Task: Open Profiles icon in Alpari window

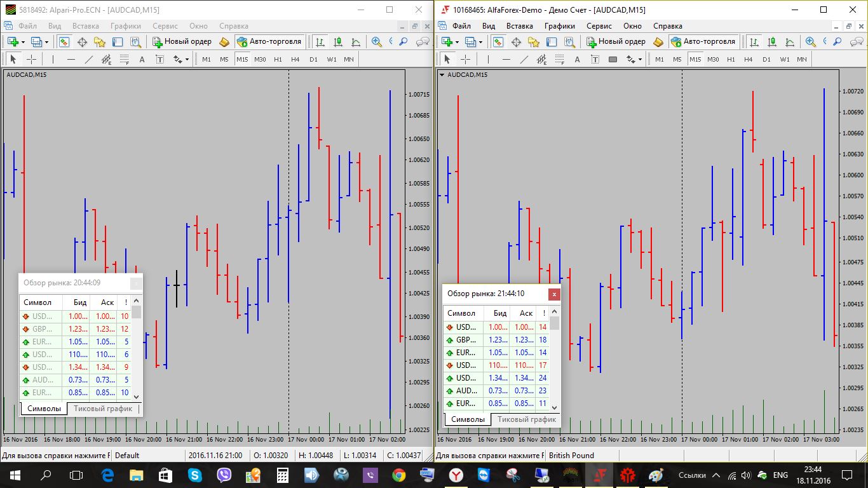Action: pos(36,42)
